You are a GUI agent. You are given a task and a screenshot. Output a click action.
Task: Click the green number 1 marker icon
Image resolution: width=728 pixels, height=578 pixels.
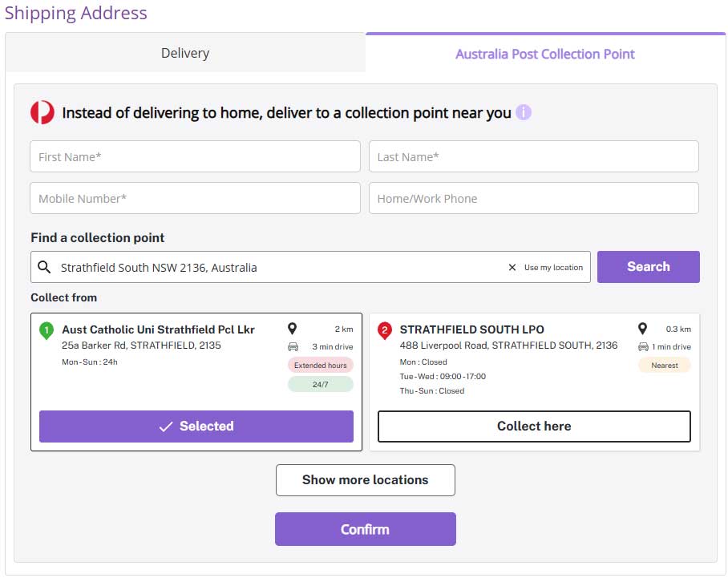[46, 330]
